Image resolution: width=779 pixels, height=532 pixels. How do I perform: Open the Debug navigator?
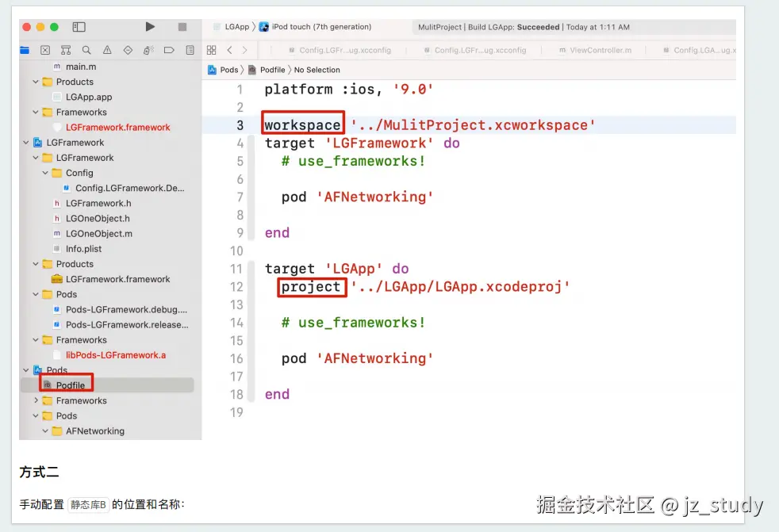pyautogui.click(x=148, y=50)
